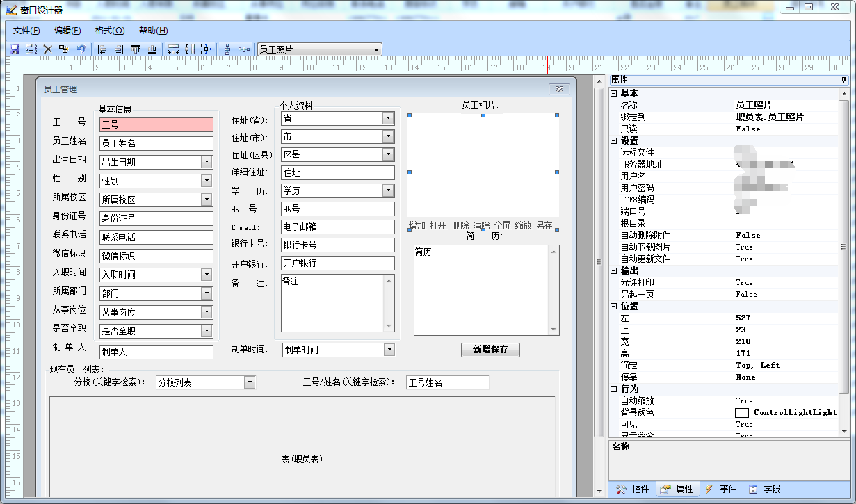Screen dimensions: 856x504
Task: Align selected controls to left edges
Action: pos(102,49)
